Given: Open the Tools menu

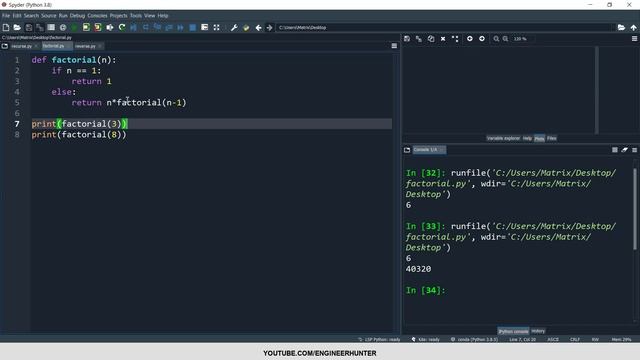Looking at the screenshot, I should pos(136,16).
